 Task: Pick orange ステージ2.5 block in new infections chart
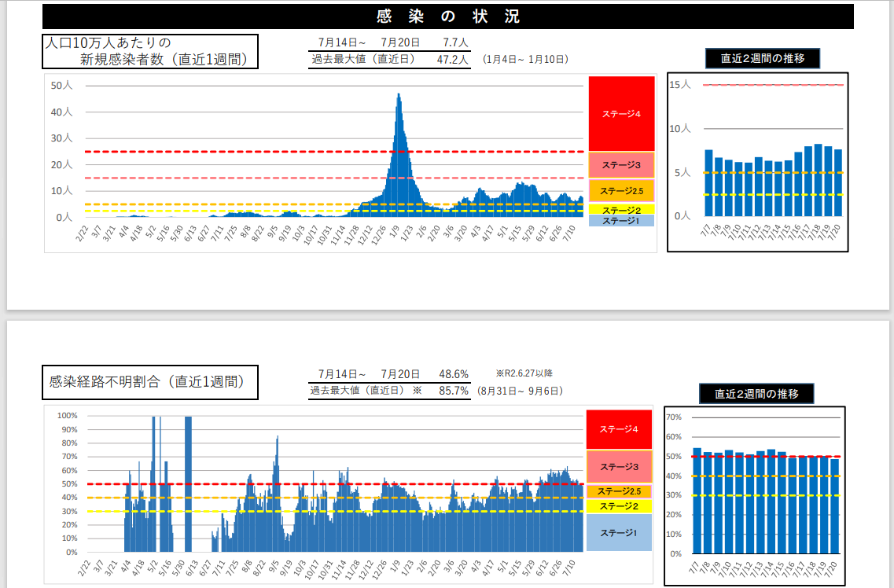621,191
